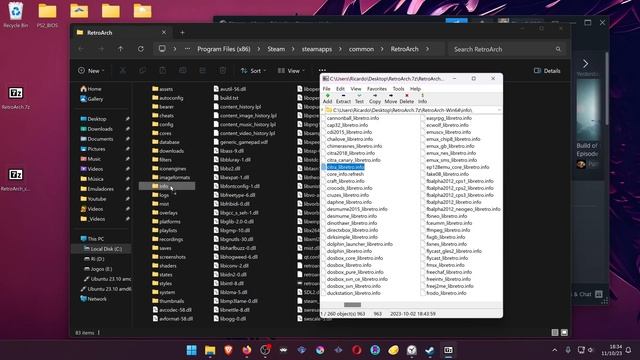Select the info folder in Explorer
Image resolution: width=640 pixels, height=360 pixels.
click(167, 186)
